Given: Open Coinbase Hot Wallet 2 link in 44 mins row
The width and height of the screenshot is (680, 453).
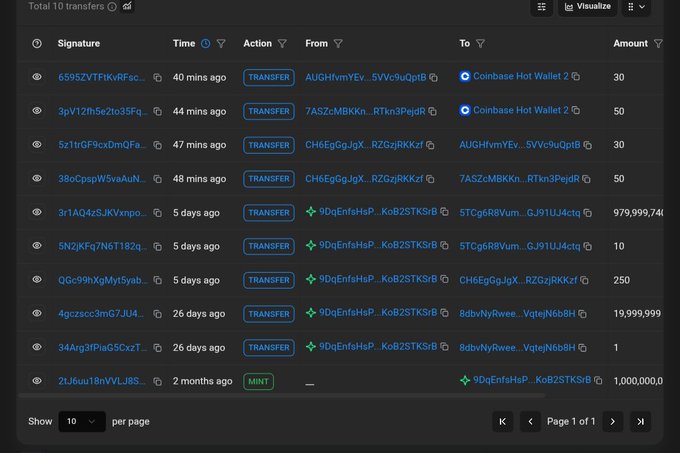Looking at the screenshot, I should (520, 110).
